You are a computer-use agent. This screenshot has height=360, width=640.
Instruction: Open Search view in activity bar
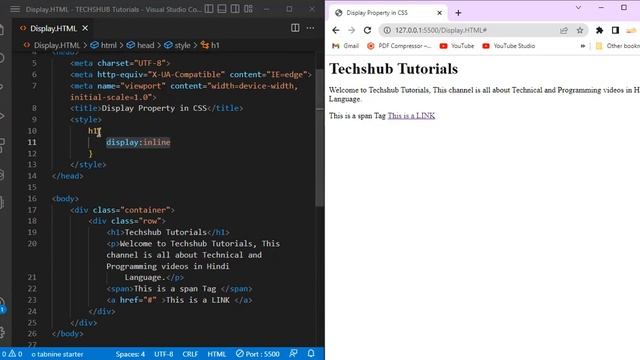click(2, 58)
